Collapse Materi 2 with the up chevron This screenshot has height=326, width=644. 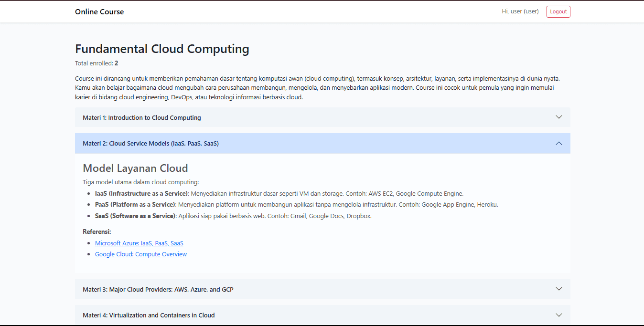(558, 144)
